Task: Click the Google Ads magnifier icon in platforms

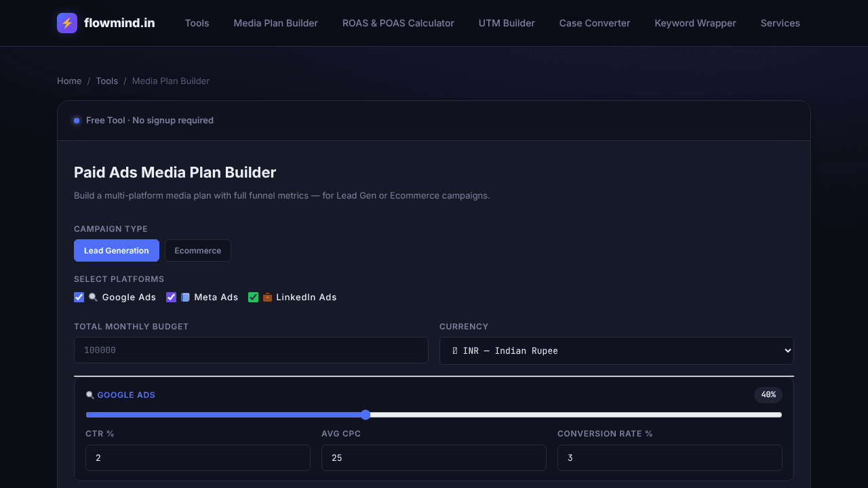Action: click(93, 297)
